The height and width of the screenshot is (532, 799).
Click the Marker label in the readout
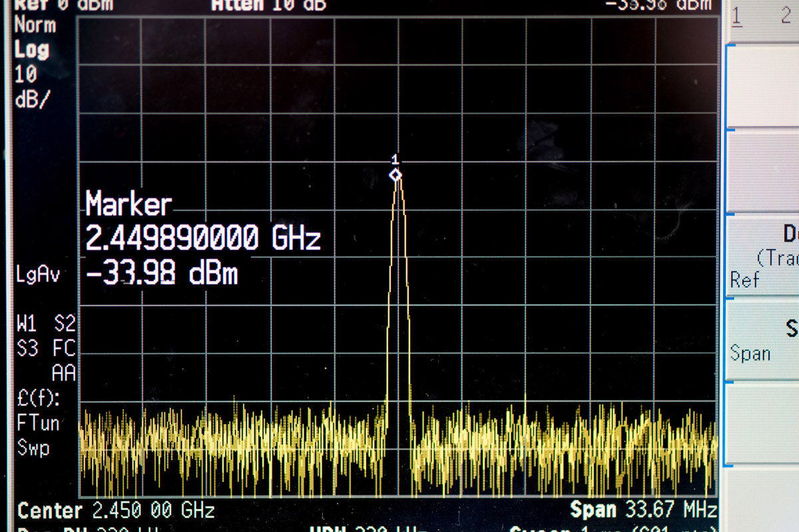[129, 204]
